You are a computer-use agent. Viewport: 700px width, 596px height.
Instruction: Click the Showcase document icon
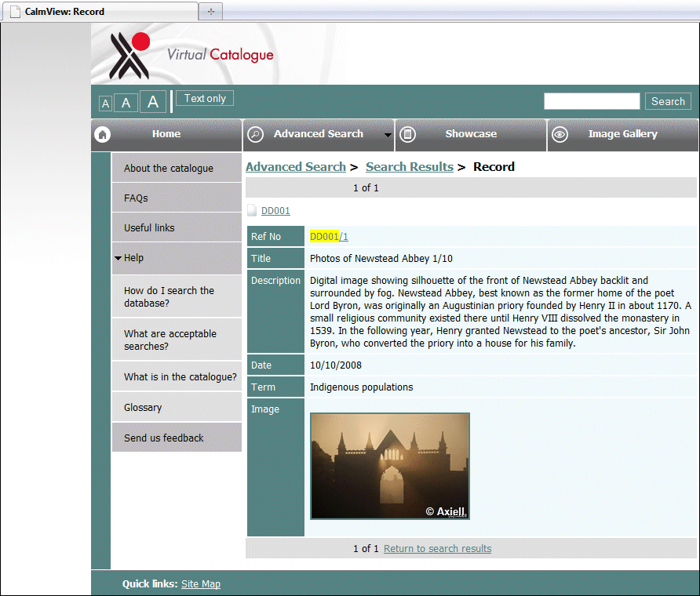tap(407, 135)
